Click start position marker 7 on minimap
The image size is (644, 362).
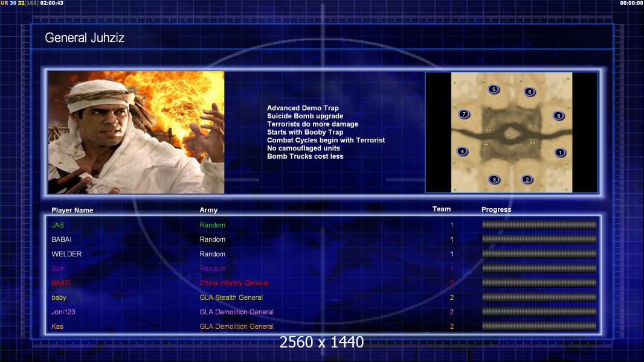464,115
